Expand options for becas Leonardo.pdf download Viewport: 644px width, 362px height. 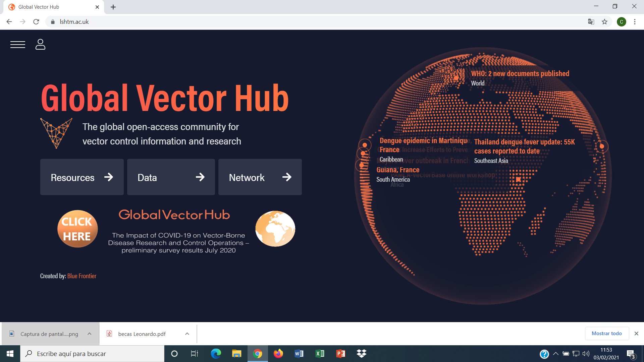pos(187,334)
